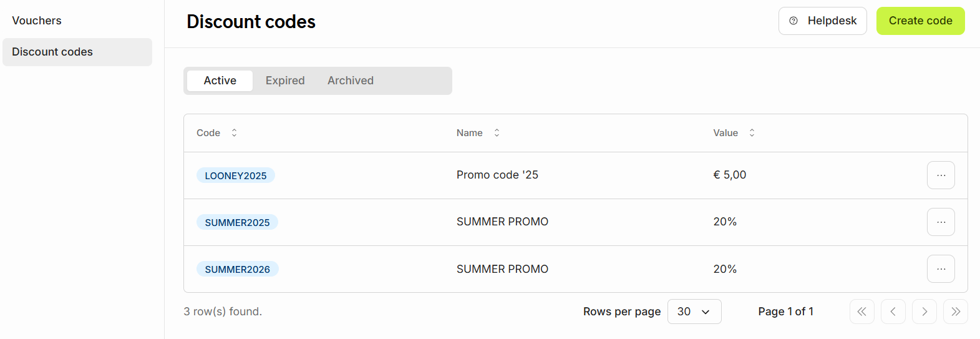The width and height of the screenshot is (980, 339).
Task: Sort table by Value column
Action: click(x=734, y=133)
